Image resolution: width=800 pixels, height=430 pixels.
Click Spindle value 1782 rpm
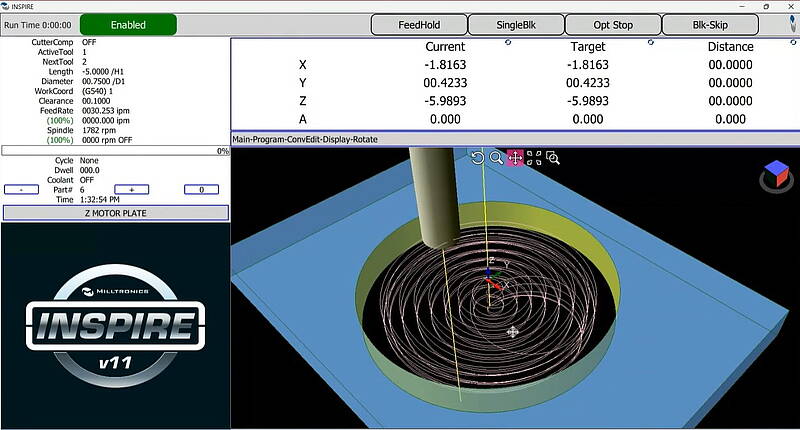pos(99,131)
